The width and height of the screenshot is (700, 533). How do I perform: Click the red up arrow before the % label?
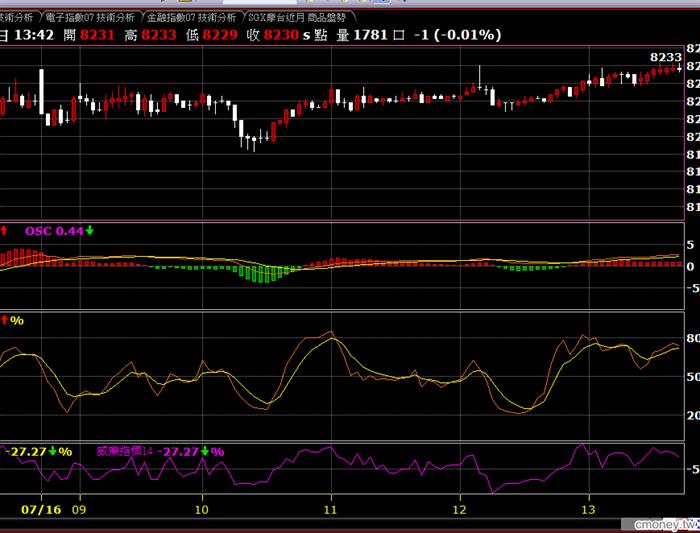click(4, 320)
